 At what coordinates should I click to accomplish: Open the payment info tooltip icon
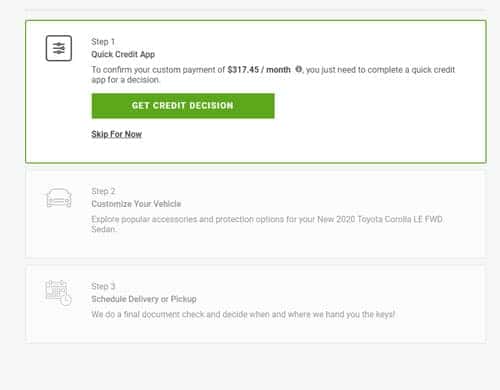298,69
